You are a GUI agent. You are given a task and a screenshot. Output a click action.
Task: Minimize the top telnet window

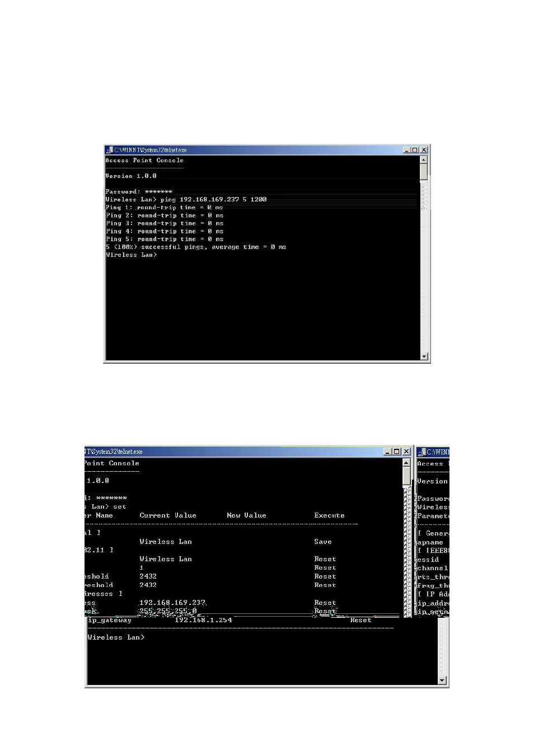tap(407, 150)
